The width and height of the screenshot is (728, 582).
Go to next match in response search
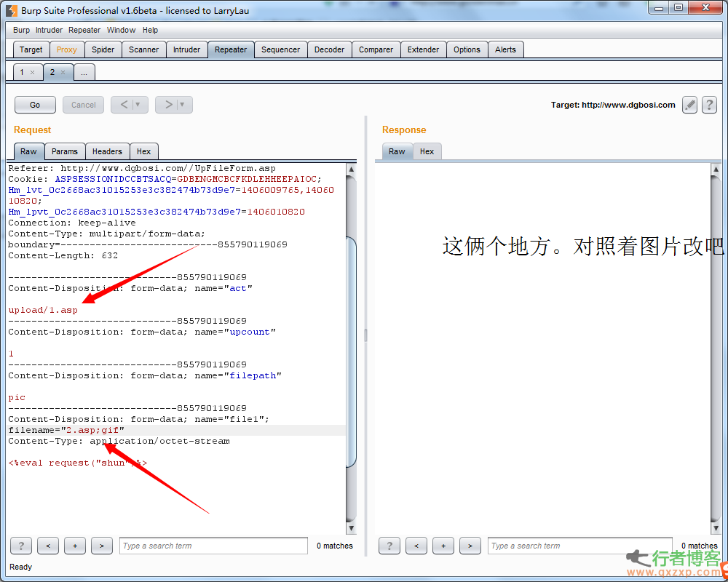pos(470,546)
